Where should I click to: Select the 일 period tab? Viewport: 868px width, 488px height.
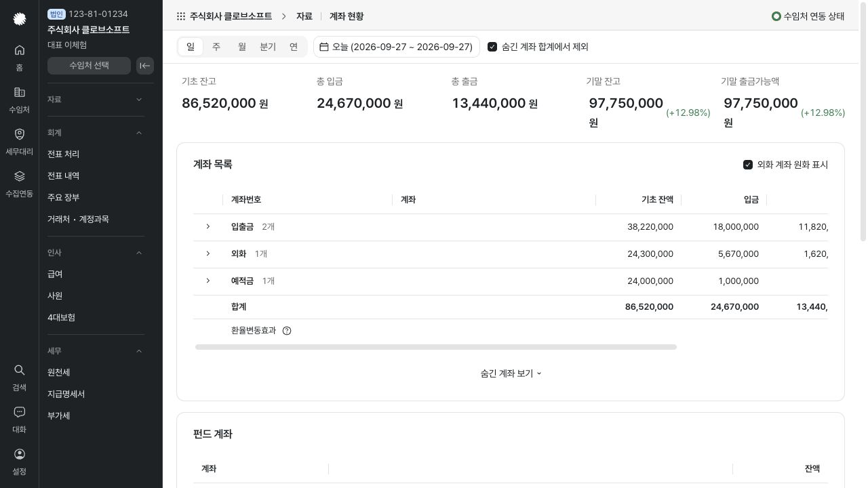tap(191, 47)
